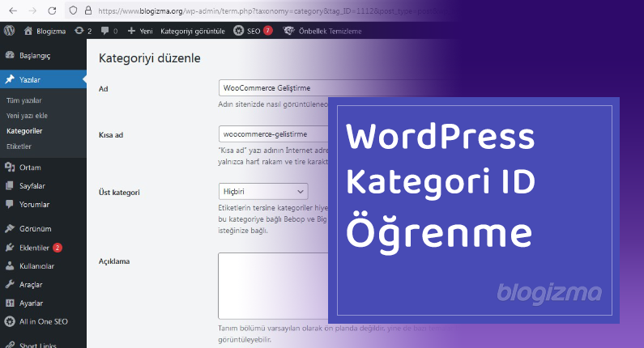Click the Görünüm paintbrush icon
This screenshot has height=348, width=644.
10,228
